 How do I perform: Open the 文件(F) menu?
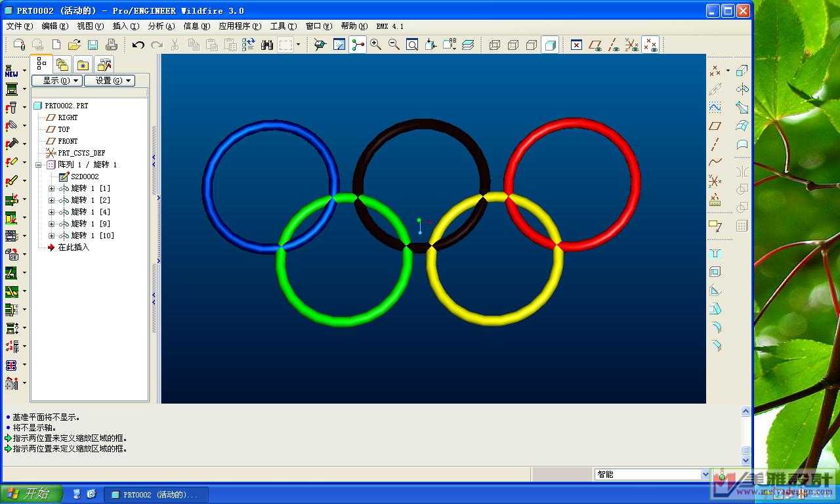coord(19,26)
